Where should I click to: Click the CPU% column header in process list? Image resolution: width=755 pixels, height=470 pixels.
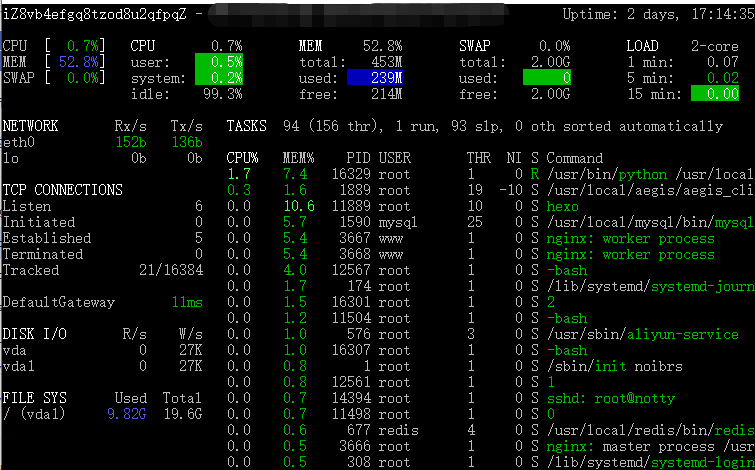[x=243, y=158]
